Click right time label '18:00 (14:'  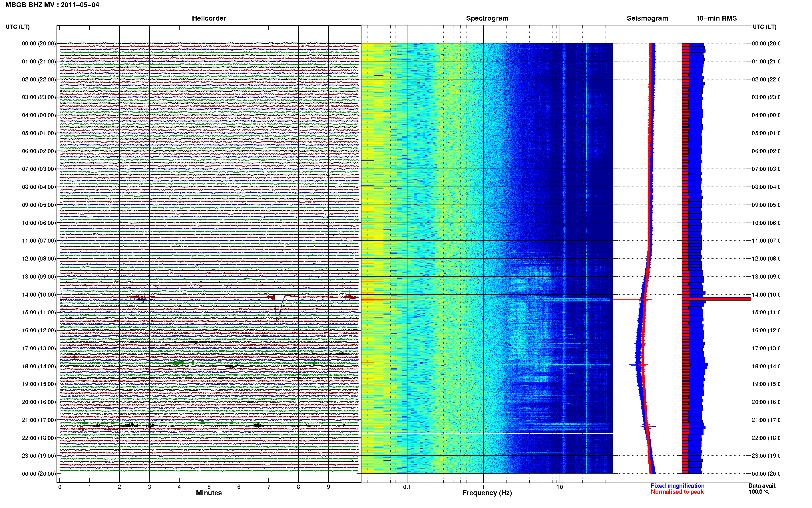tap(765, 366)
